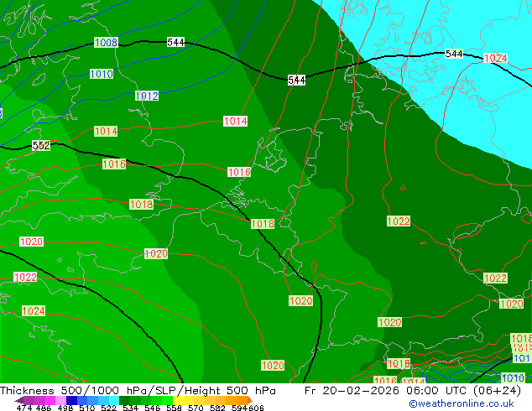Click legend value 498
The width and height of the screenshot is (532, 411).
pyautogui.click(x=65, y=408)
